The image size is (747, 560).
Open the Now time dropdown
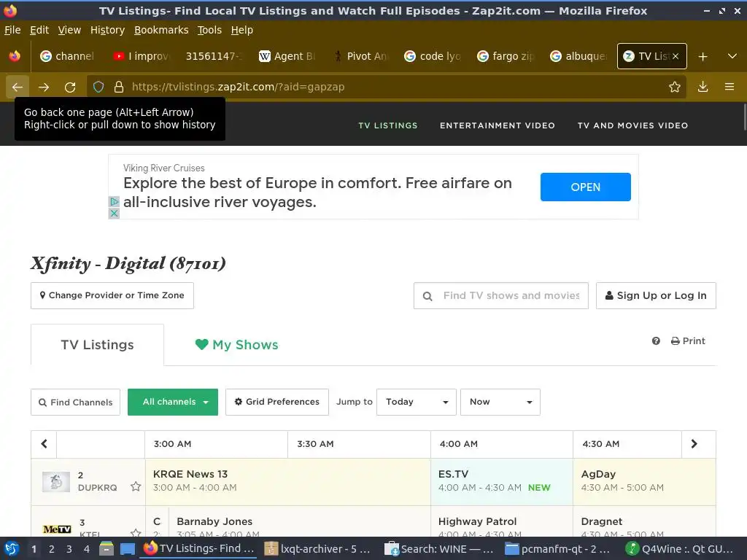[x=500, y=402]
